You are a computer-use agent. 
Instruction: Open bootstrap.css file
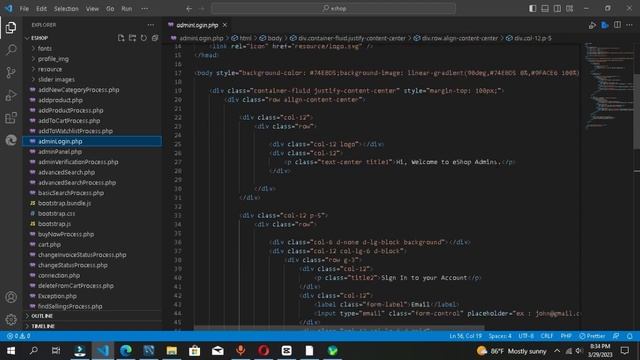click(x=56, y=213)
